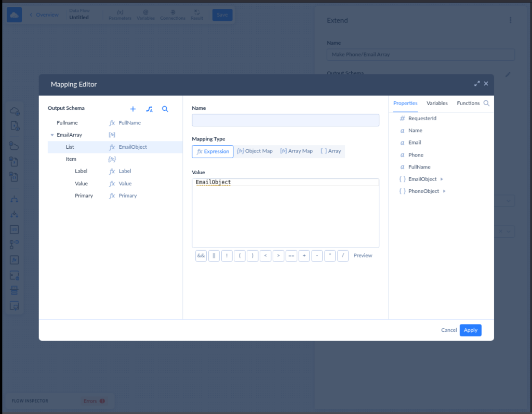
Task: Insert the less-than operator
Action: 265,256
